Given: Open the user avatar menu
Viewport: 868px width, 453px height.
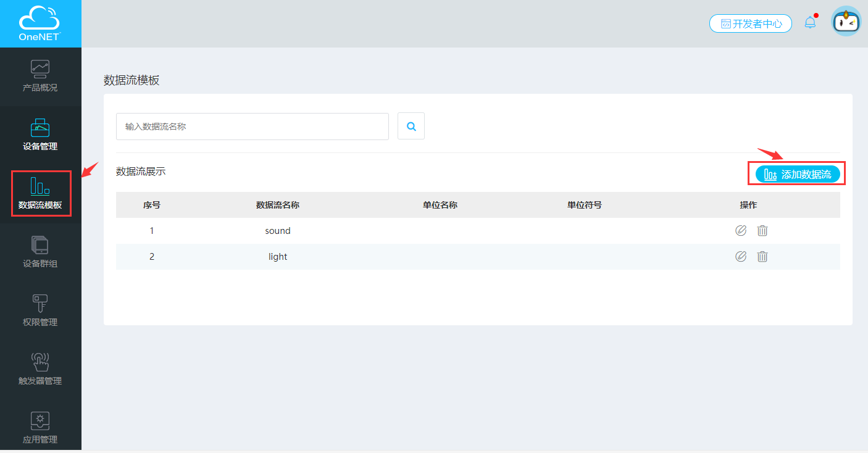Looking at the screenshot, I should (846, 22).
